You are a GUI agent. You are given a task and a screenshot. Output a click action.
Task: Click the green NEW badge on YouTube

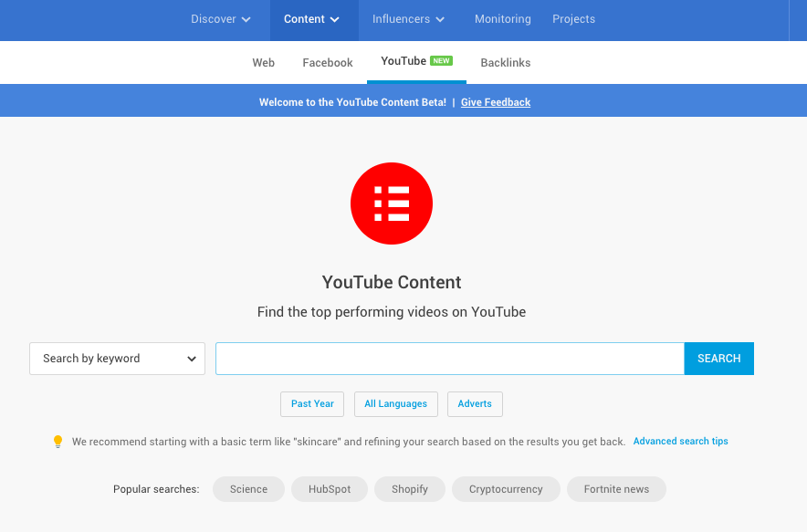tap(441, 61)
